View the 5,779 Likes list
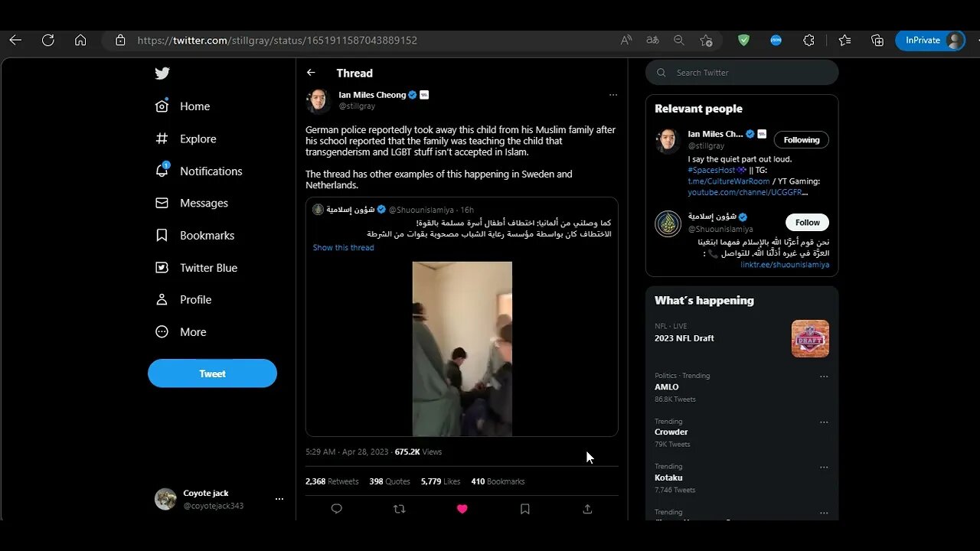 coord(440,481)
